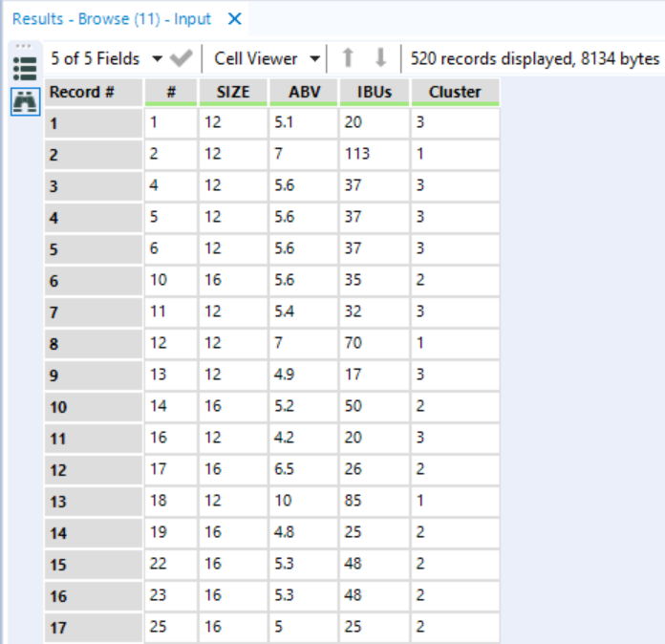Select the IBUs column header
The height and width of the screenshot is (644, 665).
click(x=374, y=93)
